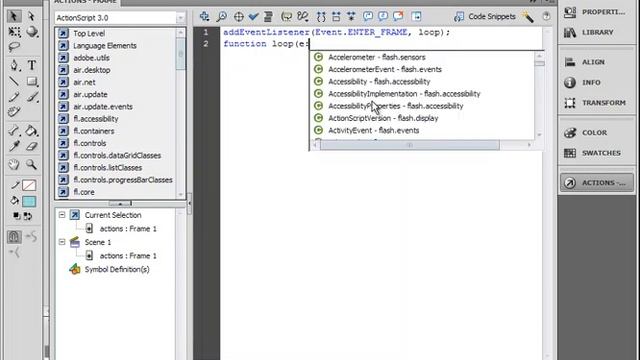Select the Eyedropper tool
The height and width of the screenshot is (360, 640).
pyautogui.click(x=14, y=146)
